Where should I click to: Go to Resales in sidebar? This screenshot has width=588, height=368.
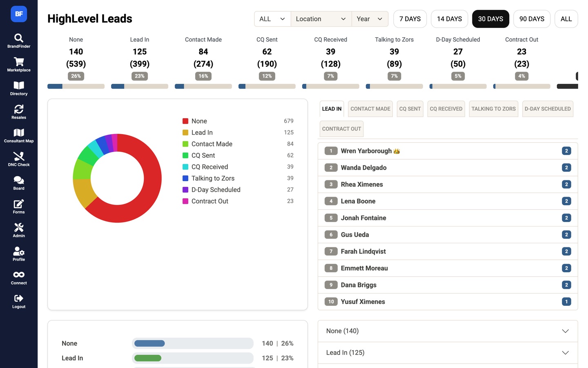click(x=19, y=112)
